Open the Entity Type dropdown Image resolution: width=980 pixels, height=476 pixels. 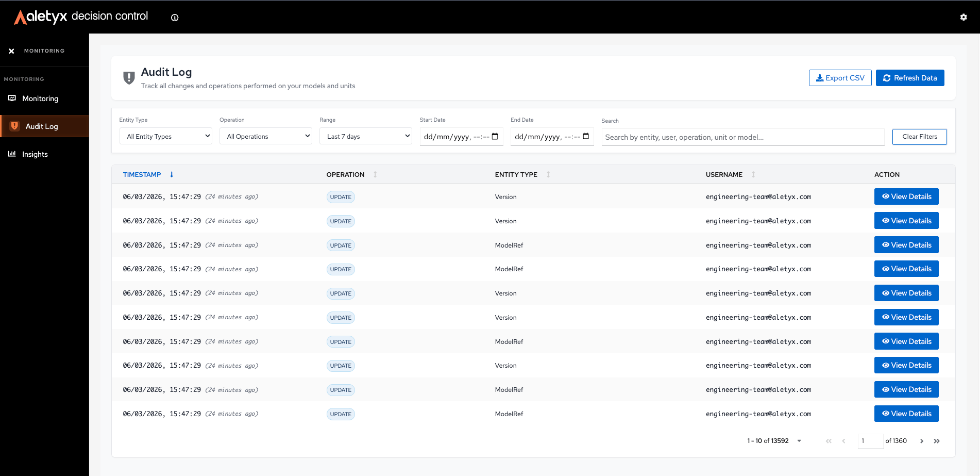click(166, 136)
